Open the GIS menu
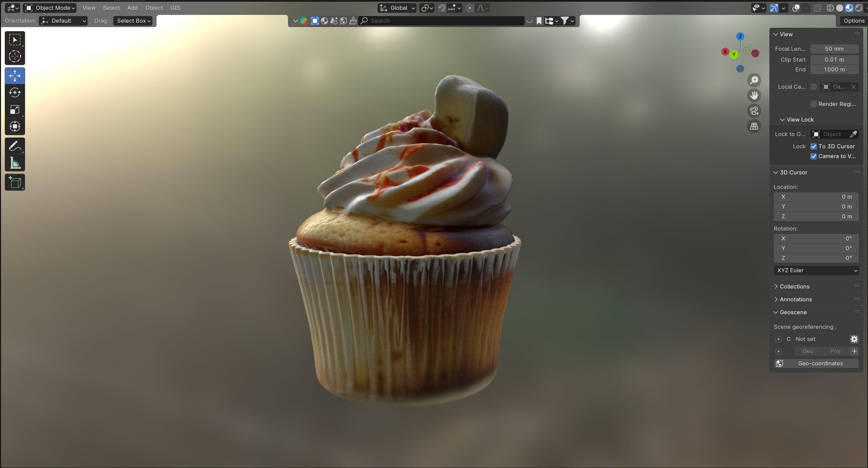868x468 pixels. click(175, 8)
